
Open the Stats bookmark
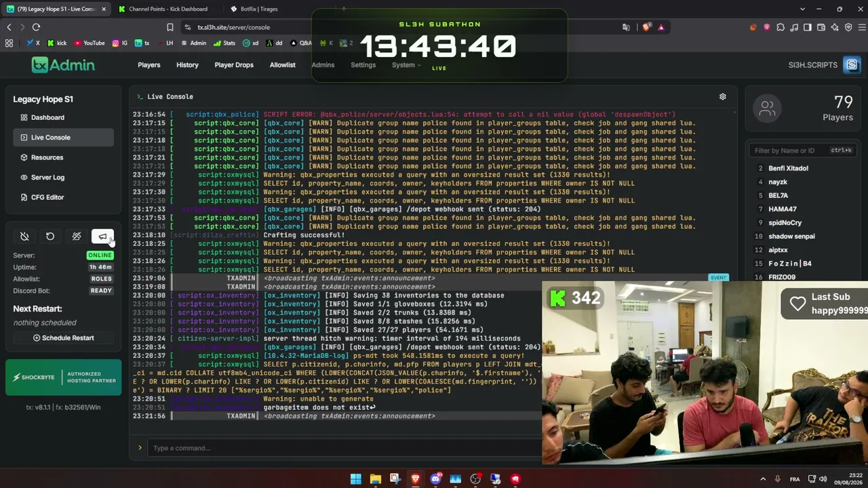tap(224, 43)
